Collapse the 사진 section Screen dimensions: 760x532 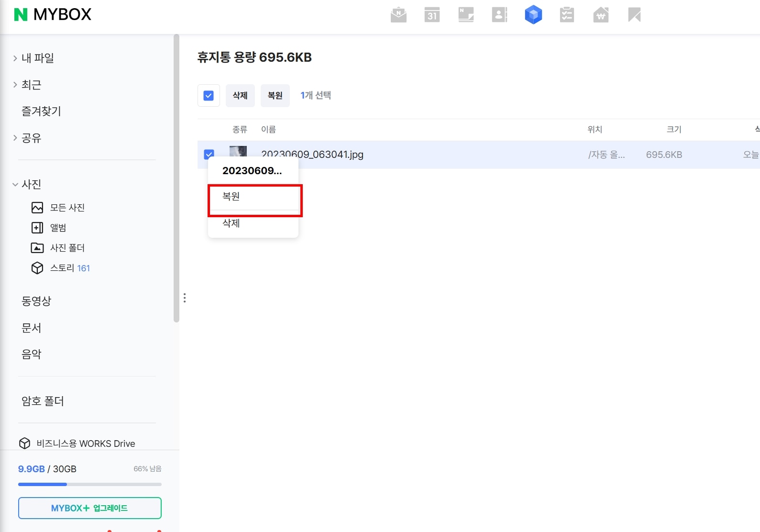(x=15, y=184)
